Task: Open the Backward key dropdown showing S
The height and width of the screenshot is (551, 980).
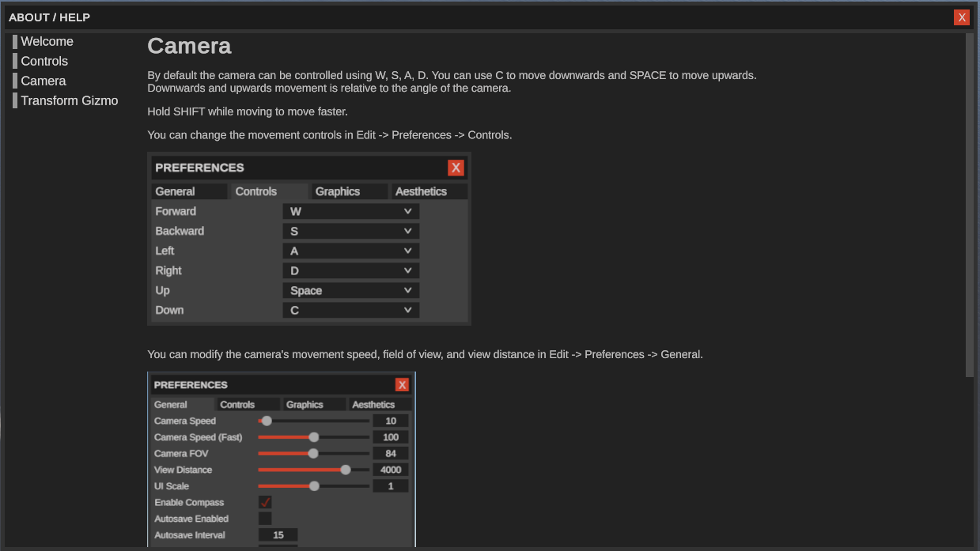Action: [350, 232]
